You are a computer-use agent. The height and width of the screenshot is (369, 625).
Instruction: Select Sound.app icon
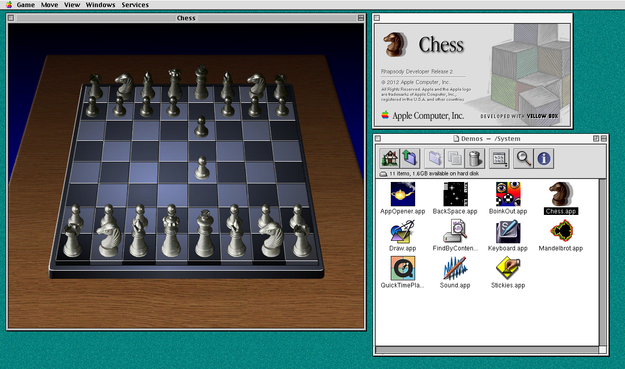click(455, 268)
